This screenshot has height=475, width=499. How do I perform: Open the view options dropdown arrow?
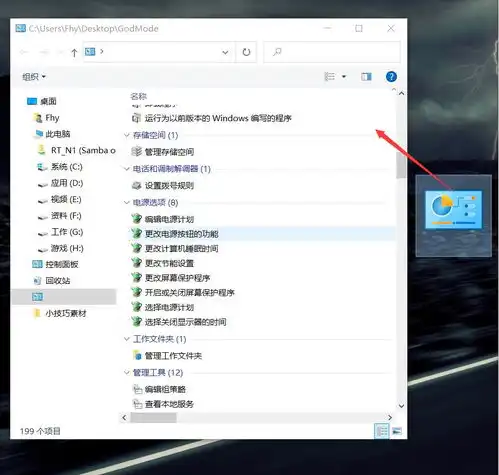point(344,77)
